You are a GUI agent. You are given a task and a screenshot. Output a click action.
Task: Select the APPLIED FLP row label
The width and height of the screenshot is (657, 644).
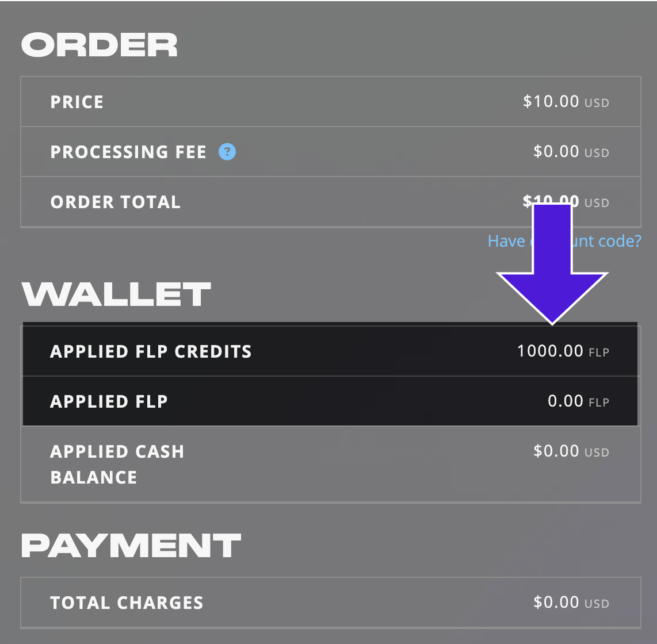109,401
